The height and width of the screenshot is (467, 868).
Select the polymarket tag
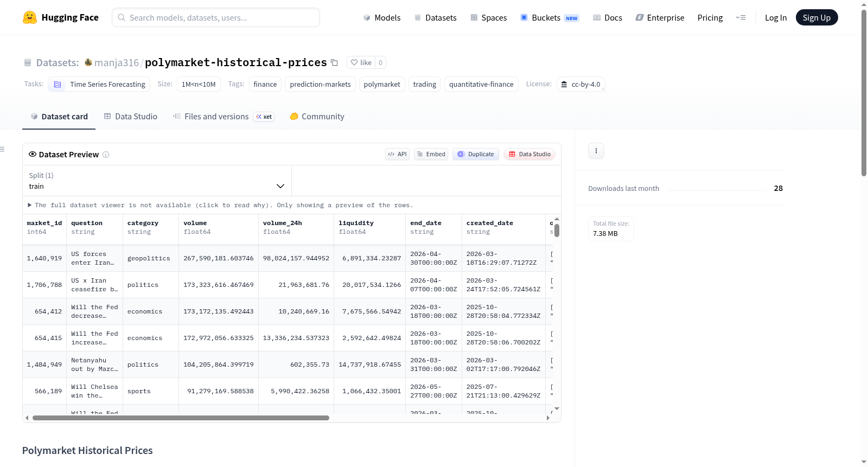(x=382, y=84)
